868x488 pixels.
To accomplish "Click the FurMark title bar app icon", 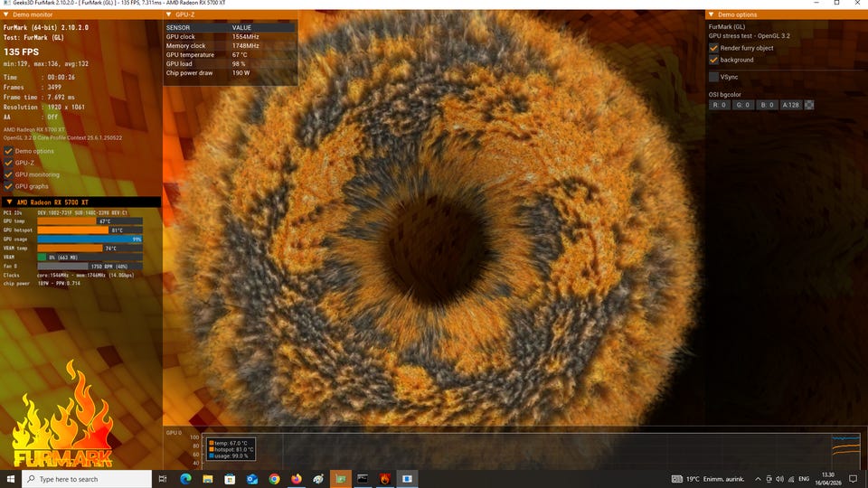I will pyautogui.click(x=6, y=3).
